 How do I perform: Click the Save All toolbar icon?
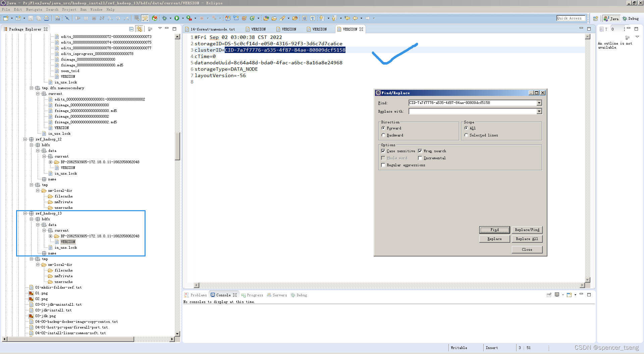[39, 18]
